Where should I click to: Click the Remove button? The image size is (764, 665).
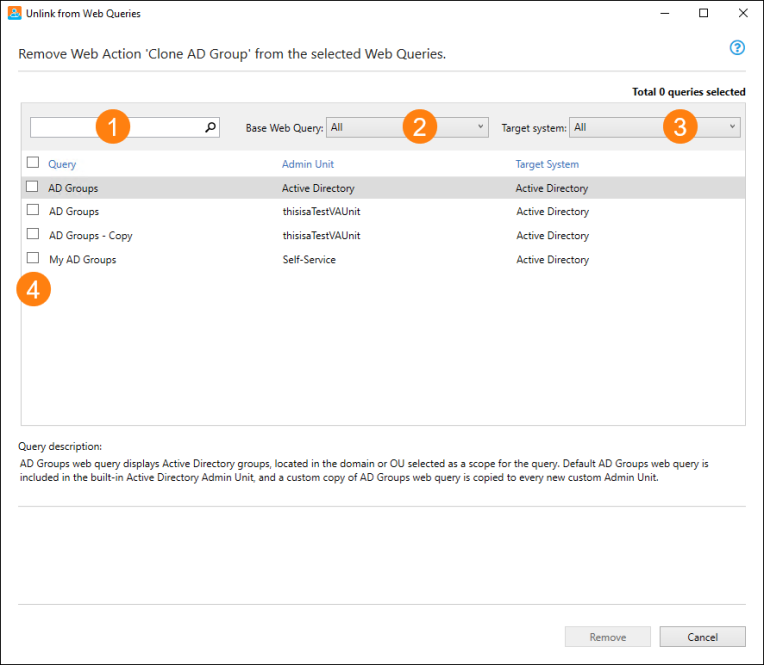608,637
